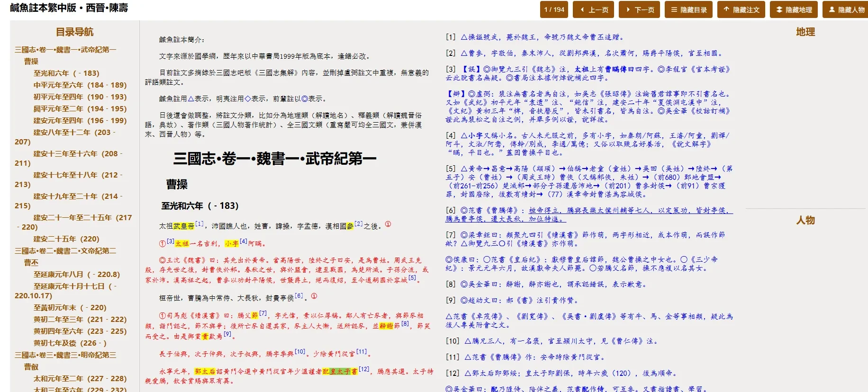Click the section title 三國志•卷一•魏書一•武帝紀第一 in main text
This screenshot has height=392, width=868.
(x=275, y=159)
